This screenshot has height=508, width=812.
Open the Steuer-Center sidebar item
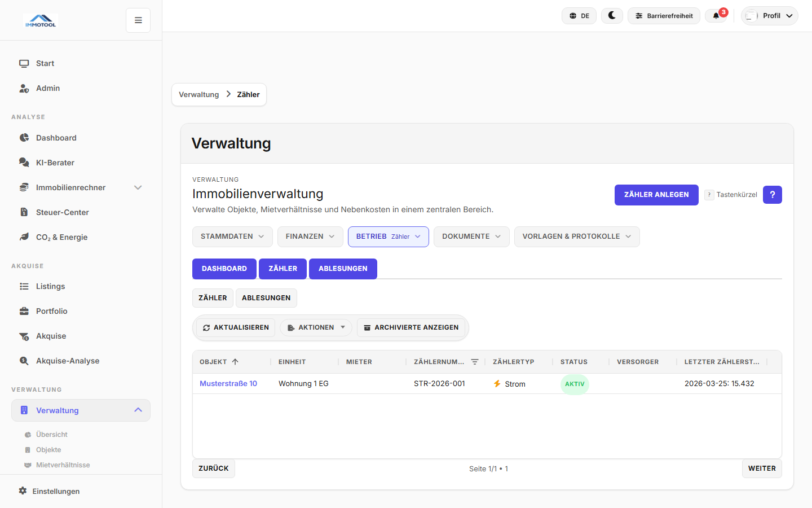[x=62, y=212]
